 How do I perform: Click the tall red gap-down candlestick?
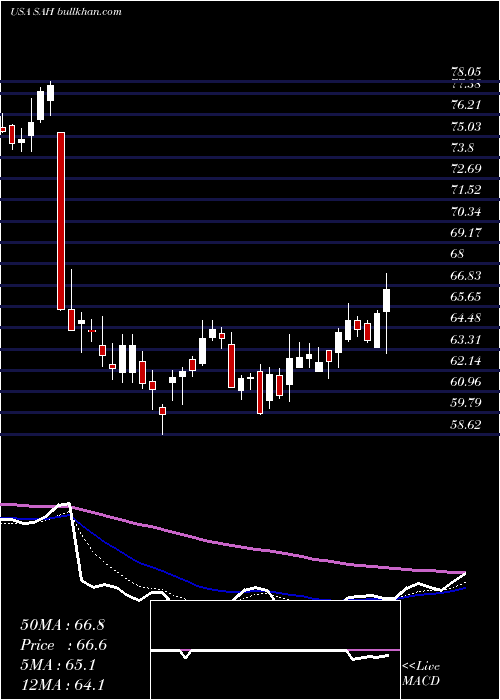[x=61, y=221]
